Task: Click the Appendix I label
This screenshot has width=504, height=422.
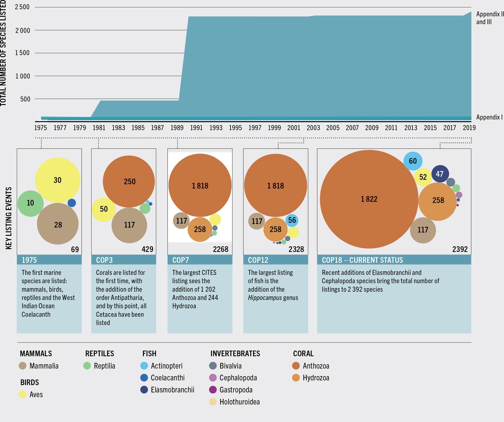Action: [x=489, y=117]
